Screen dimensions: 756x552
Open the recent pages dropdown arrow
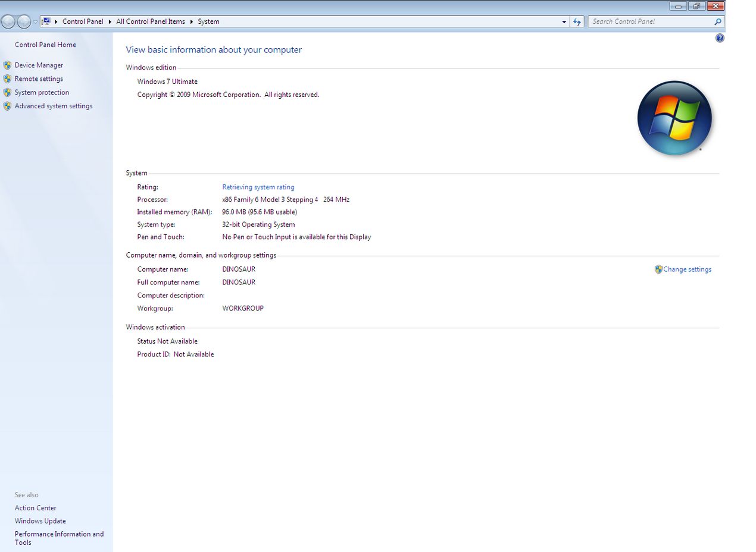35,22
